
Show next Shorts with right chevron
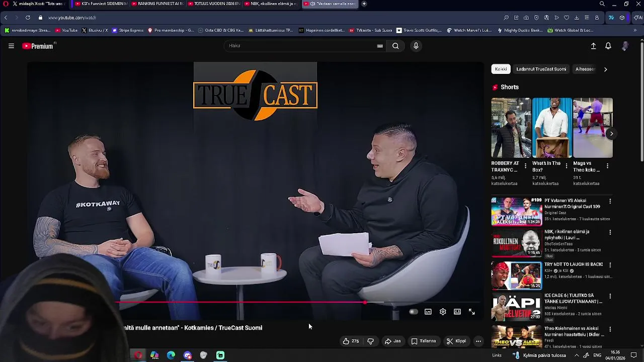tap(611, 133)
